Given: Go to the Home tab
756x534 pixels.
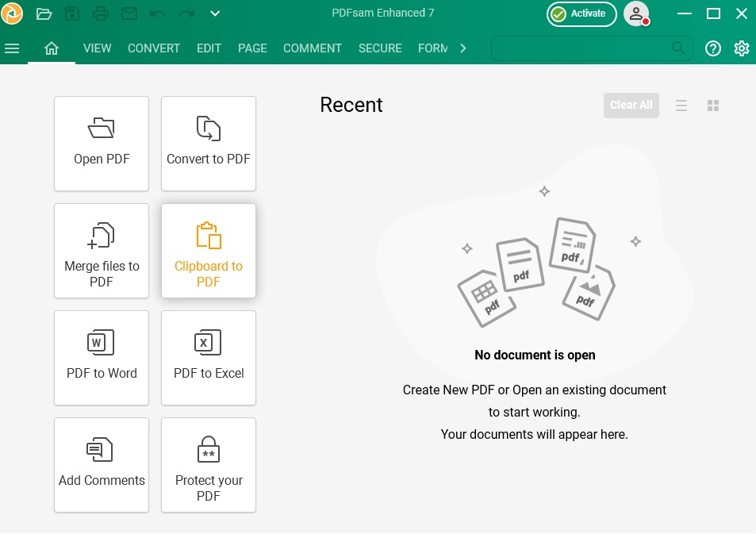Looking at the screenshot, I should [51, 48].
